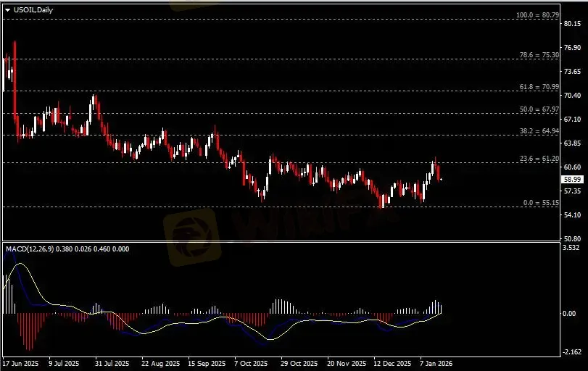
Task: Click the 29 Oct 2025 date label
Action: pyautogui.click(x=299, y=364)
